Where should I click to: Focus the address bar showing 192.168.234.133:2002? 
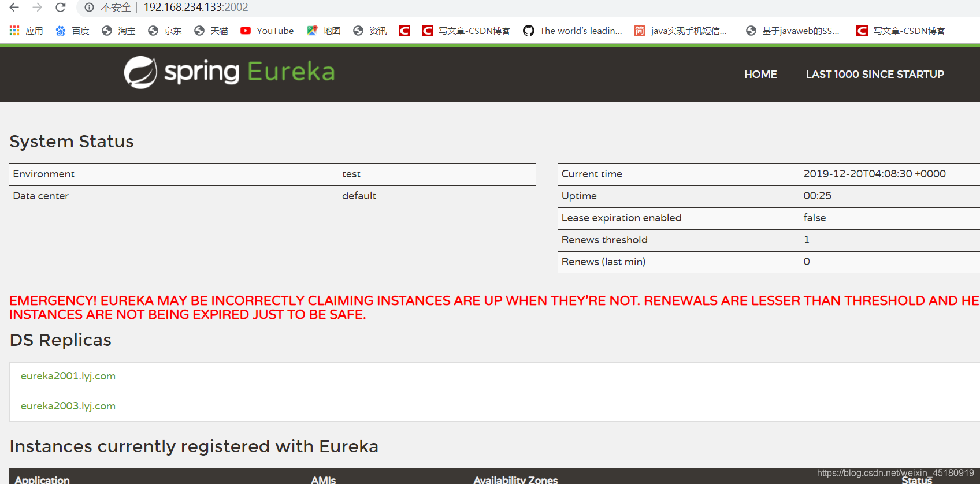tap(196, 8)
